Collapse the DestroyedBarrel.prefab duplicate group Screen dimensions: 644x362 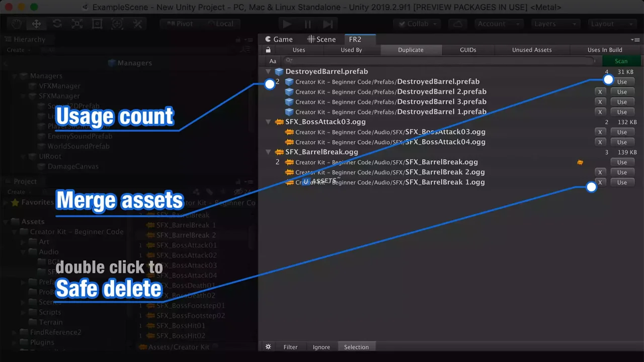(268, 72)
